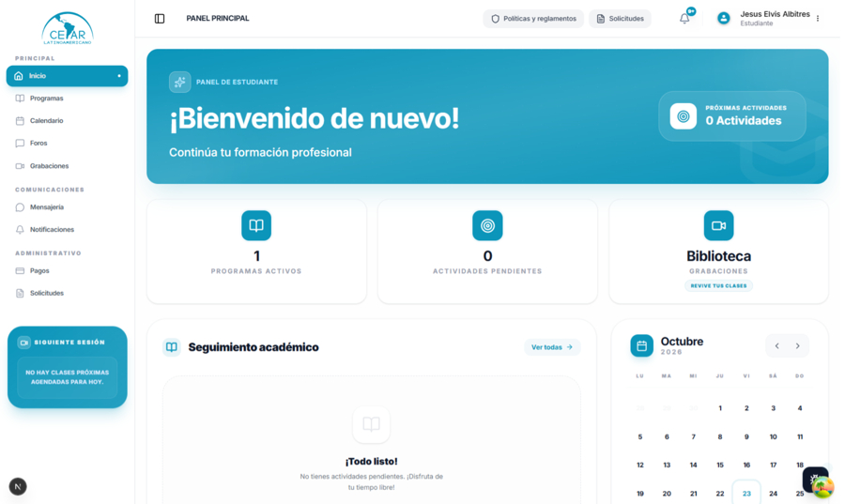Click the Revive tus clases badge
Screen dimensions: 845x504
coord(719,286)
